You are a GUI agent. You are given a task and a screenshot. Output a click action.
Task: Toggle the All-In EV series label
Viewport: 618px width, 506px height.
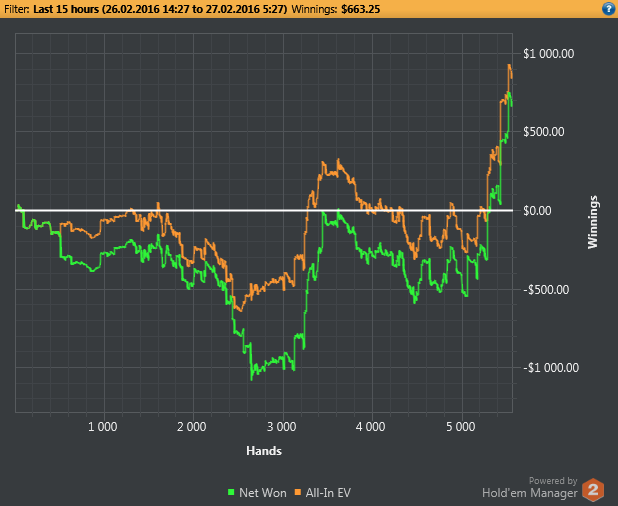click(328, 493)
